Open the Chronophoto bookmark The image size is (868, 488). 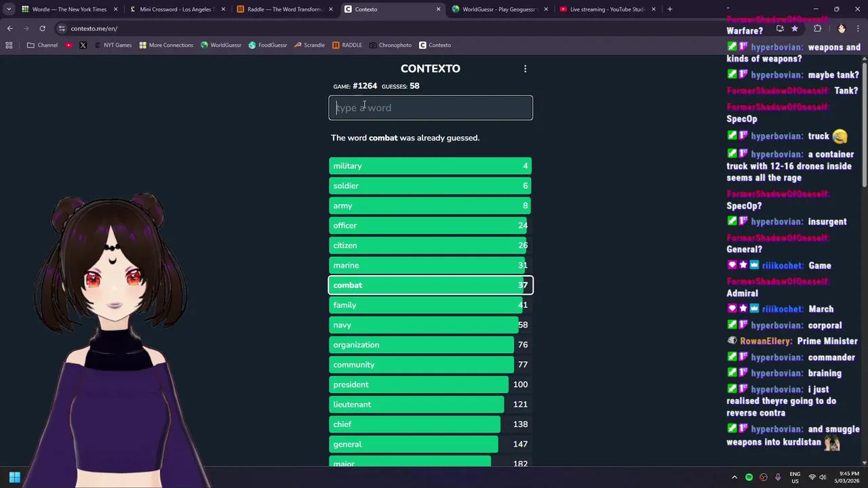[x=391, y=45]
